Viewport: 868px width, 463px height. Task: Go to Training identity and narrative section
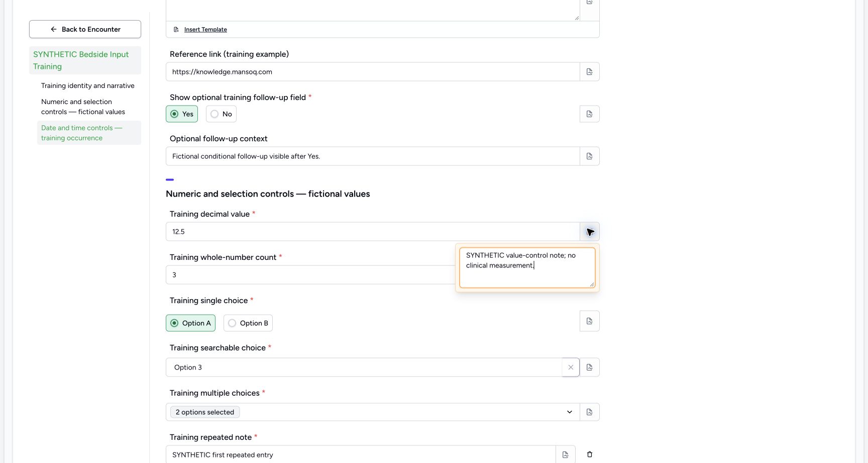(x=88, y=86)
